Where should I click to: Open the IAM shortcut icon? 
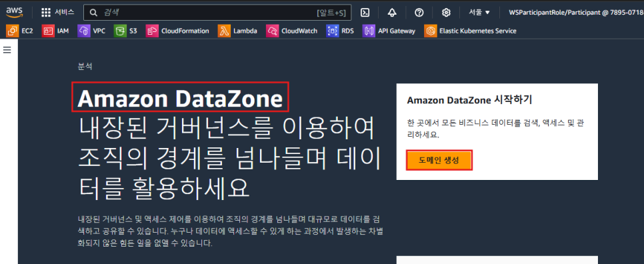pyautogui.click(x=47, y=31)
